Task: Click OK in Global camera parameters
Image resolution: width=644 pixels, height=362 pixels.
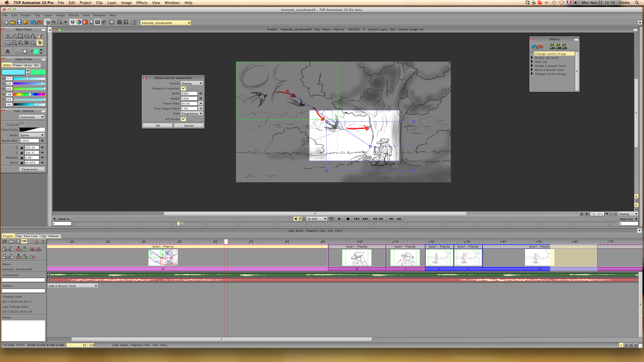Action: tap(158, 126)
